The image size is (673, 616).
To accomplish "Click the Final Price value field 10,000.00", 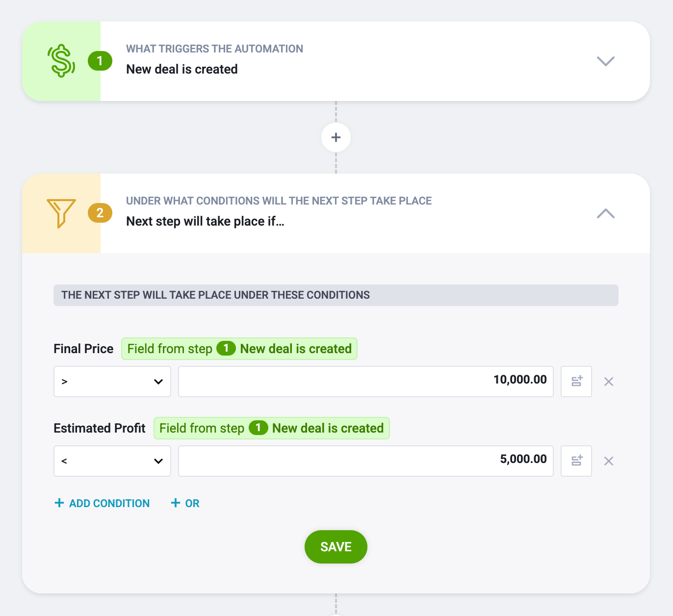I will [366, 382].
